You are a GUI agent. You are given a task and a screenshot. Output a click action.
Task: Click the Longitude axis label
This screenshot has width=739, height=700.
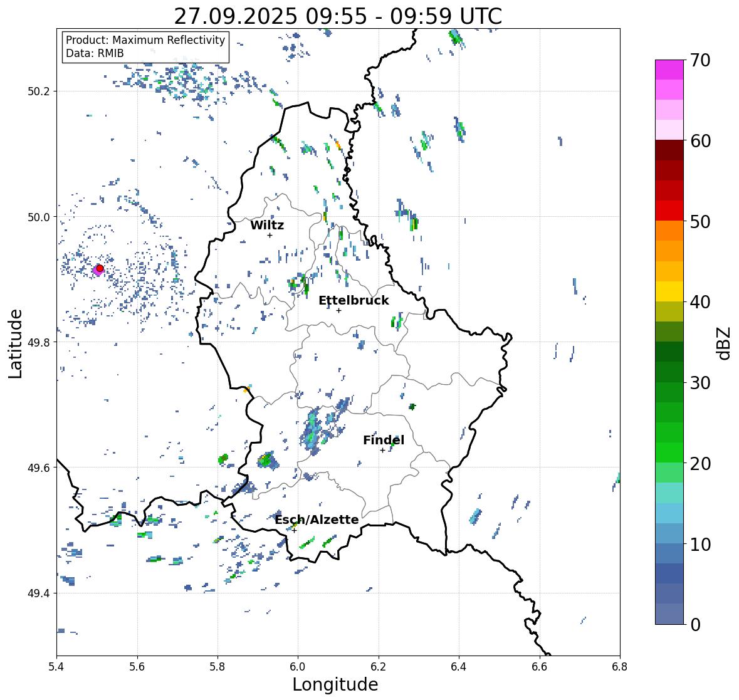[x=335, y=684]
